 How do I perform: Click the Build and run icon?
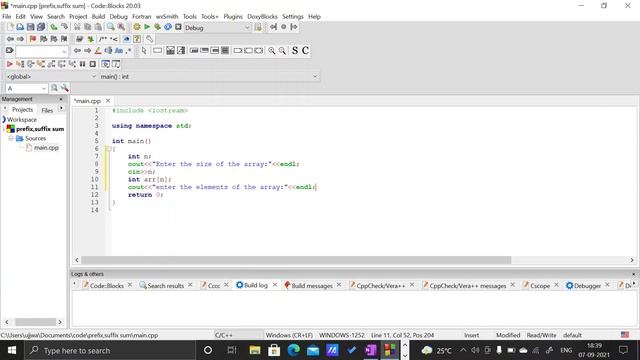pyautogui.click(x=157, y=27)
